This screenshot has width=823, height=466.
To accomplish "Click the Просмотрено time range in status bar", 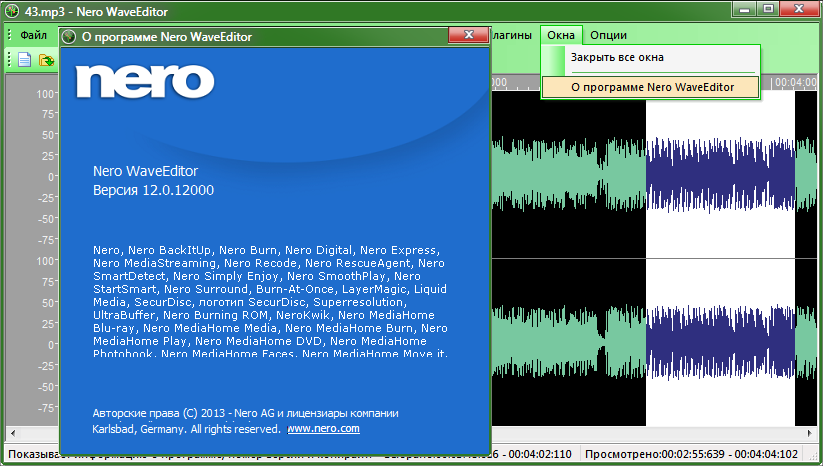I will point(691,454).
